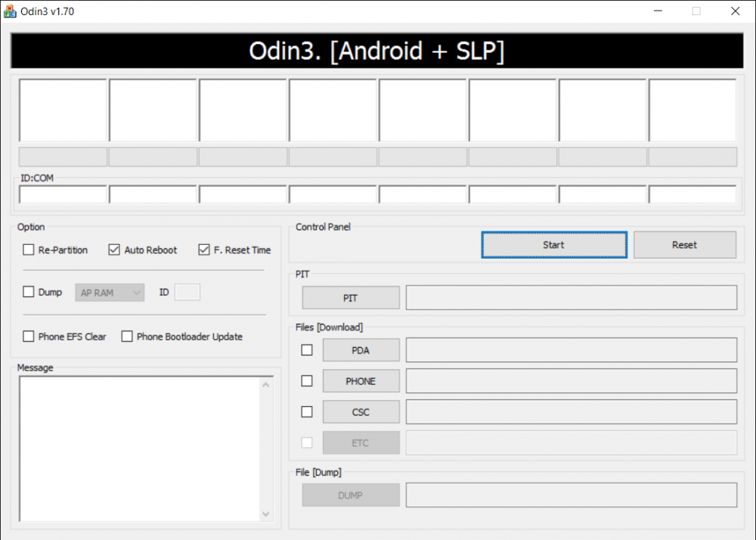The width and height of the screenshot is (756, 540).
Task: Tick the checkbox beside CSC
Action: (307, 412)
